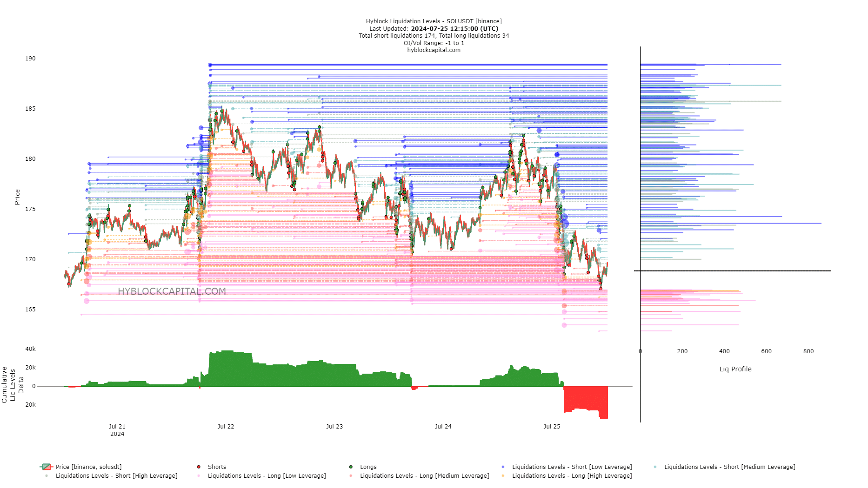Click the candlestick icon beside Price legend

[47, 467]
